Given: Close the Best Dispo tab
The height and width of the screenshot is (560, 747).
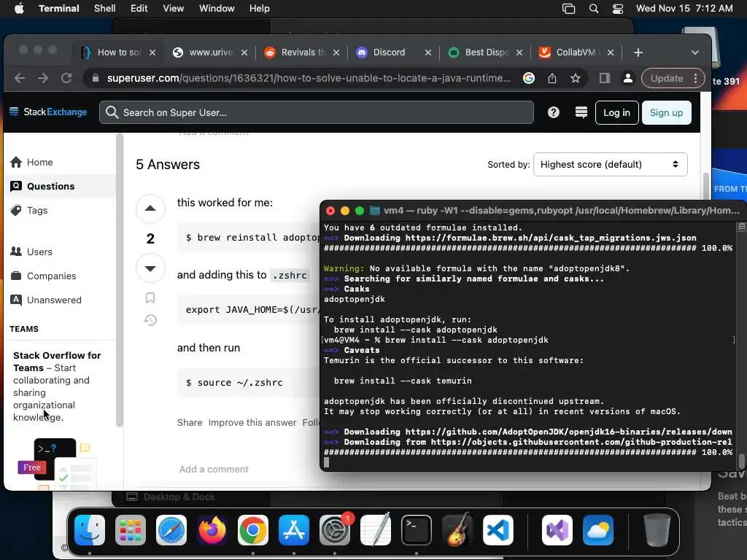Looking at the screenshot, I should click(x=519, y=52).
